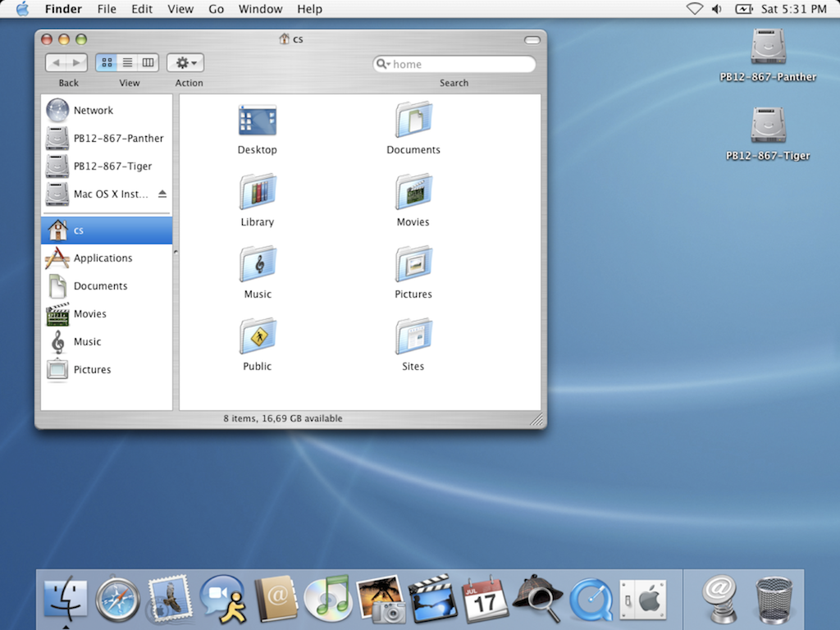Viewport: 840px width, 630px height.
Task: Eject the Mac OS X Install disk
Action: pos(162,194)
